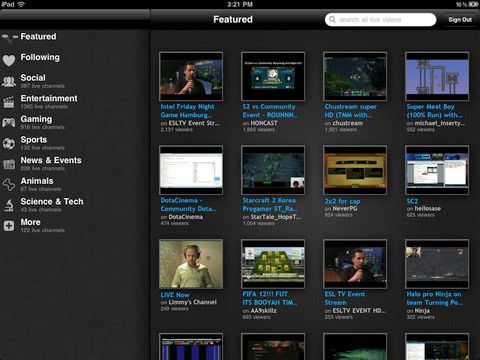Image resolution: width=480 pixels, height=360 pixels.
Task: Click the Following heart icon
Action: (9, 60)
